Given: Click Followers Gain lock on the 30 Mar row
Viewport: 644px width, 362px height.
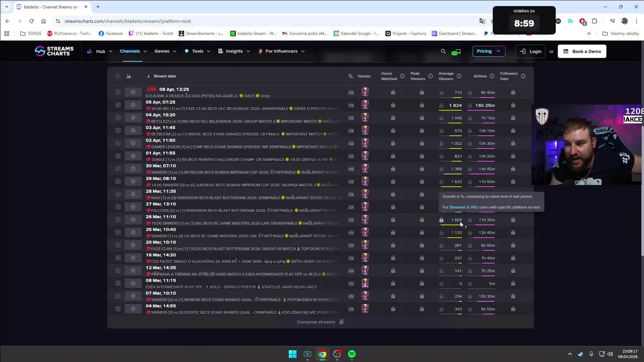Looking at the screenshot, I should [513, 169].
